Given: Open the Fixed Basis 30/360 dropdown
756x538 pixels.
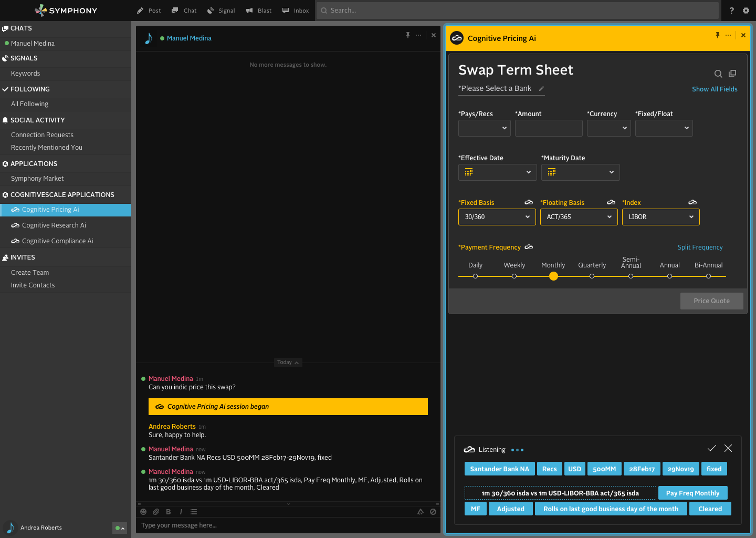Looking at the screenshot, I should coord(497,217).
